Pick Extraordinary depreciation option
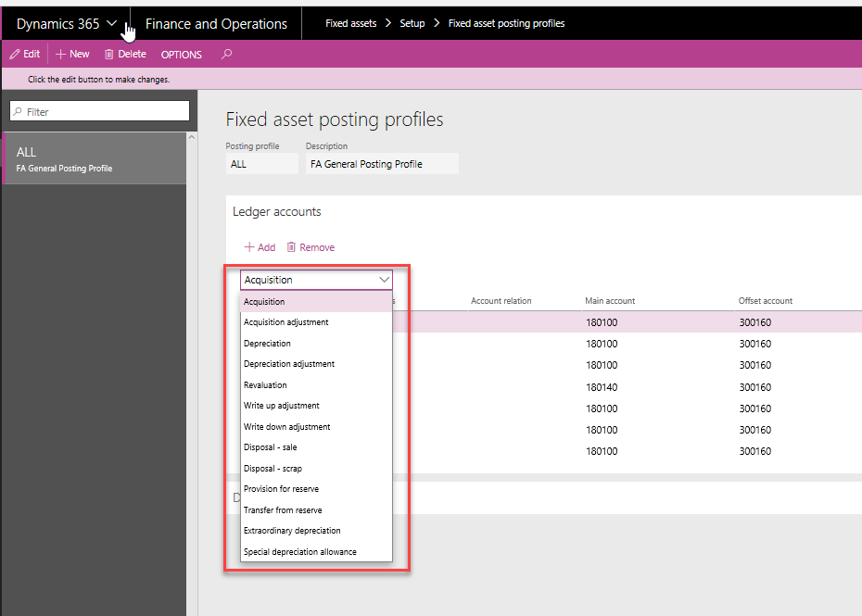862x616 pixels. tap(292, 531)
